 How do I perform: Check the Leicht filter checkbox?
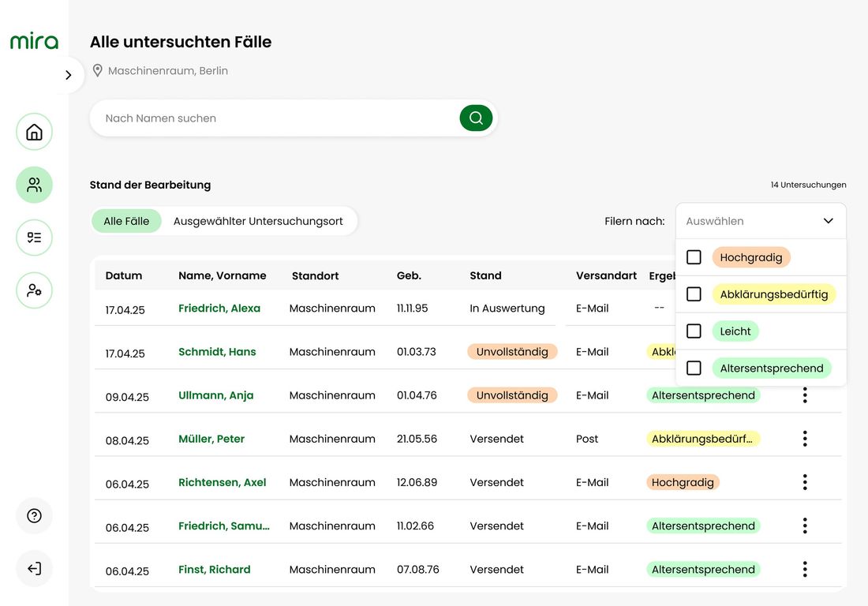coord(694,331)
